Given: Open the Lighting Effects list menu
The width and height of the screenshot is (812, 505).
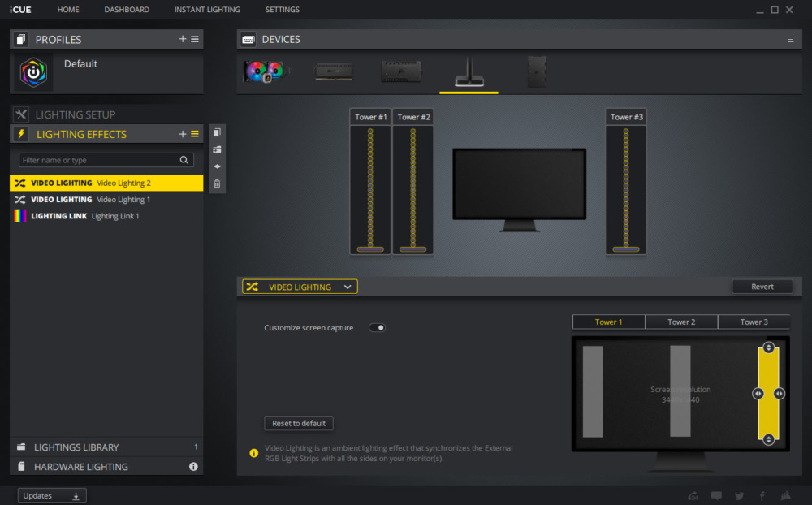Looking at the screenshot, I should point(195,134).
